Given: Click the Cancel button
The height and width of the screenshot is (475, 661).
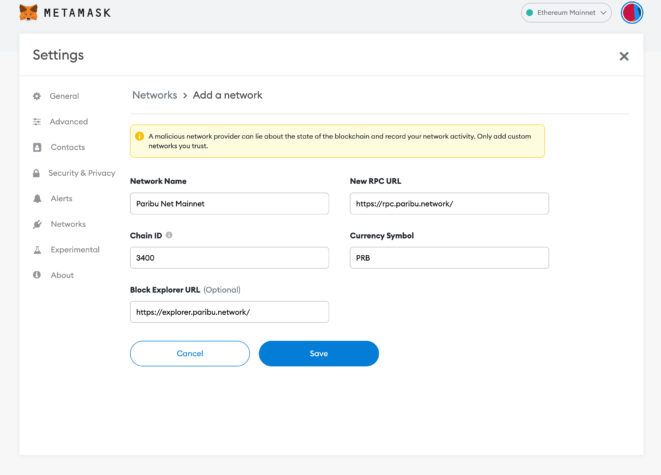Looking at the screenshot, I should [190, 354].
